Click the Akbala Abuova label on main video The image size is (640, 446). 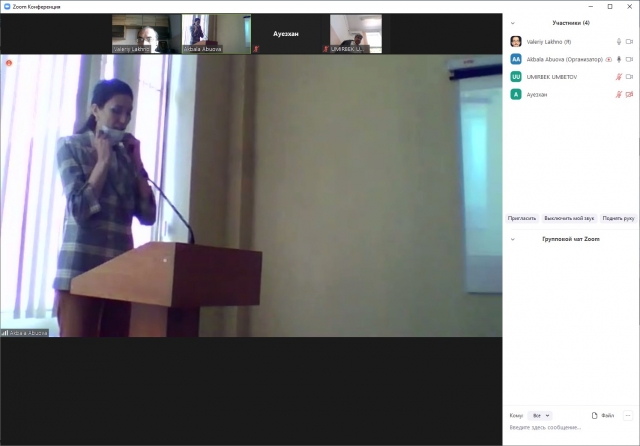click(x=28, y=333)
